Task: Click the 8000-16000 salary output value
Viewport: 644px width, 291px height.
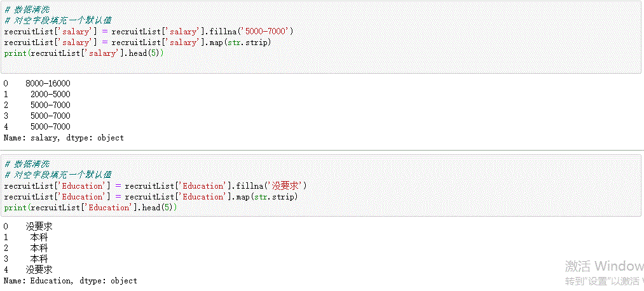Action: pyautogui.click(x=48, y=83)
